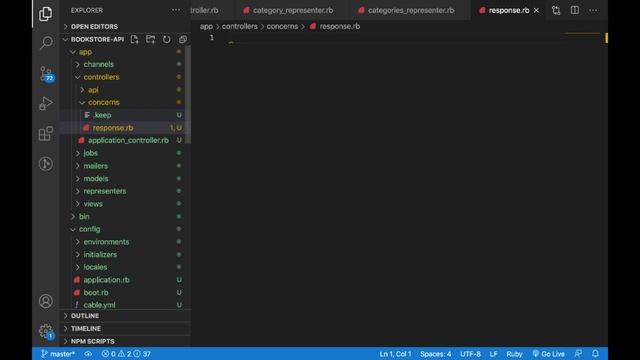Viewport: 640px width, 360px height.
Task: Open changes compare icon in editor toolbar
Action: [556, 10]
